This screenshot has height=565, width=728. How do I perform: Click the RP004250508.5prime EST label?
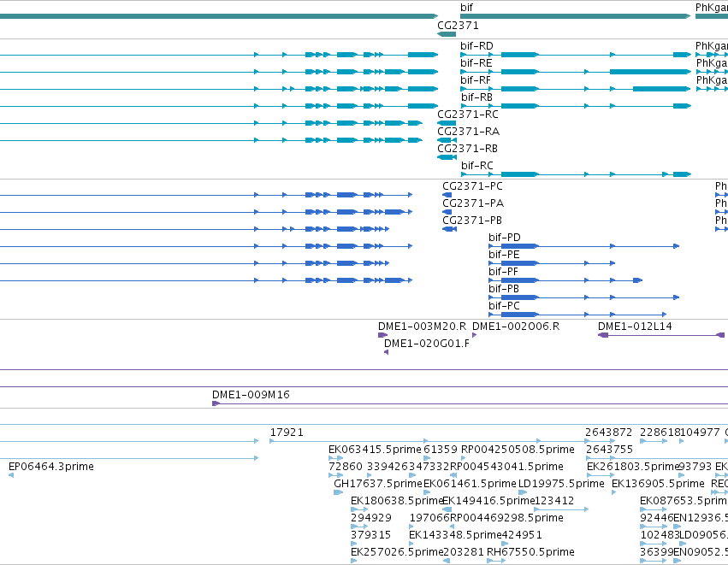(518, 450)
